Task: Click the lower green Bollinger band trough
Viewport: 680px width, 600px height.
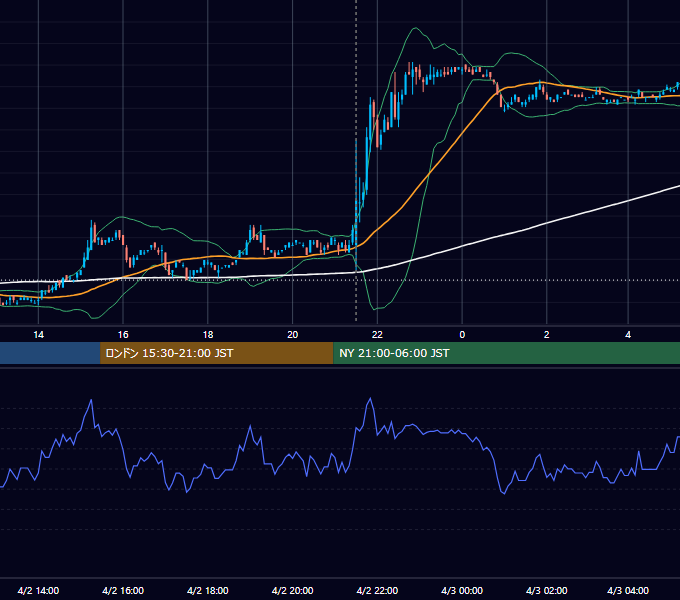Action: [376, 308]
